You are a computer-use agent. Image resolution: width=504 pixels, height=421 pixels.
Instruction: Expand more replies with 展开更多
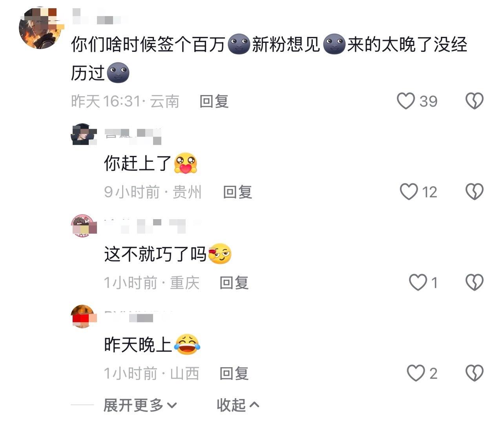140,405
